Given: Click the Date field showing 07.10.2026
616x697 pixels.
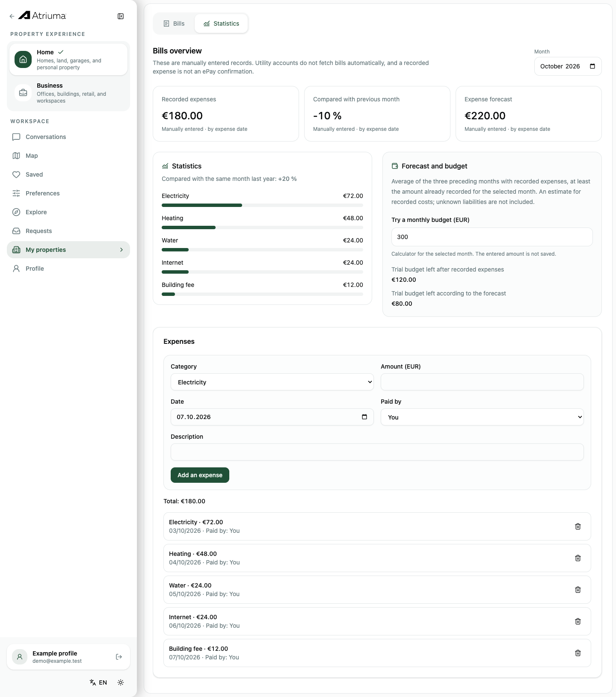Looking at the screenshot, I should [x=272, y=417].
